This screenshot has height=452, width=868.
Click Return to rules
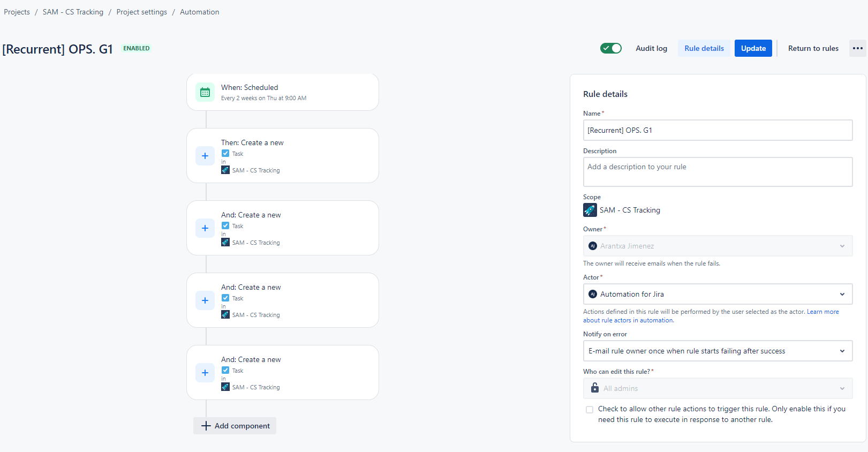pos(813,48)
